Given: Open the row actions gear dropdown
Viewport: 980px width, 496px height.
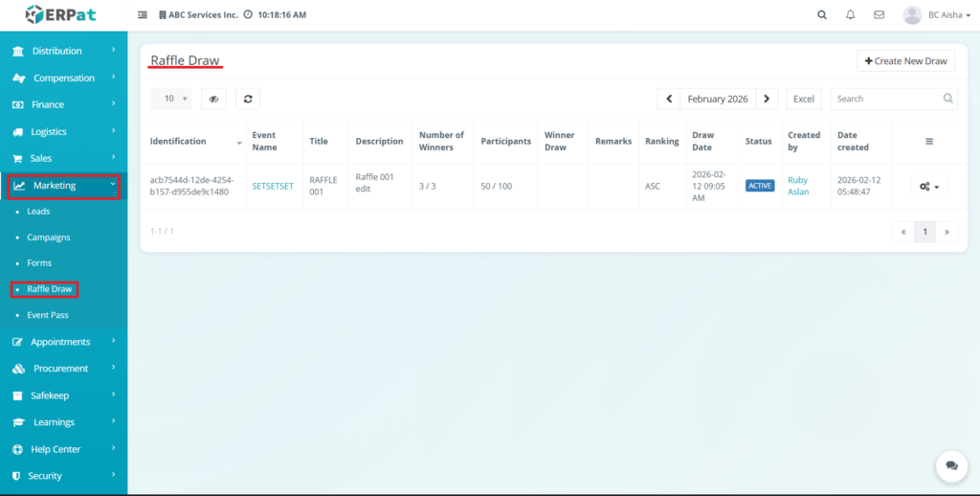Looking at the screenshot, I should pos(928,187).
